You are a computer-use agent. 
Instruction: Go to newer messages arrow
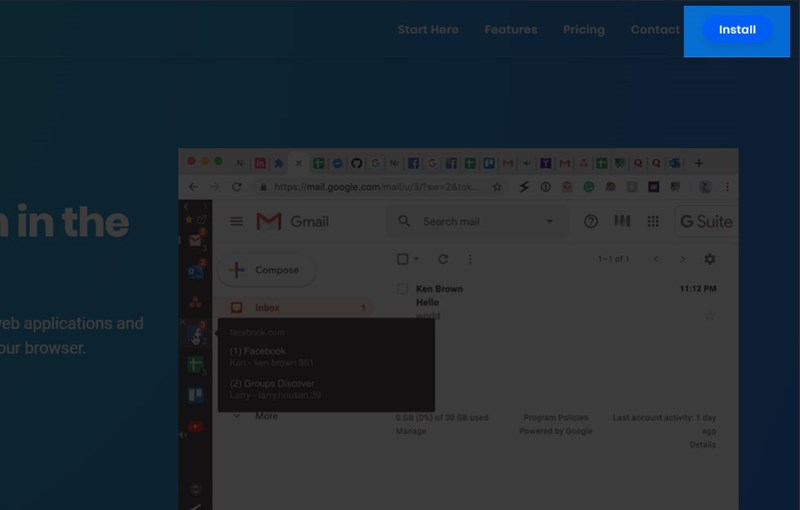click(656, 259)
